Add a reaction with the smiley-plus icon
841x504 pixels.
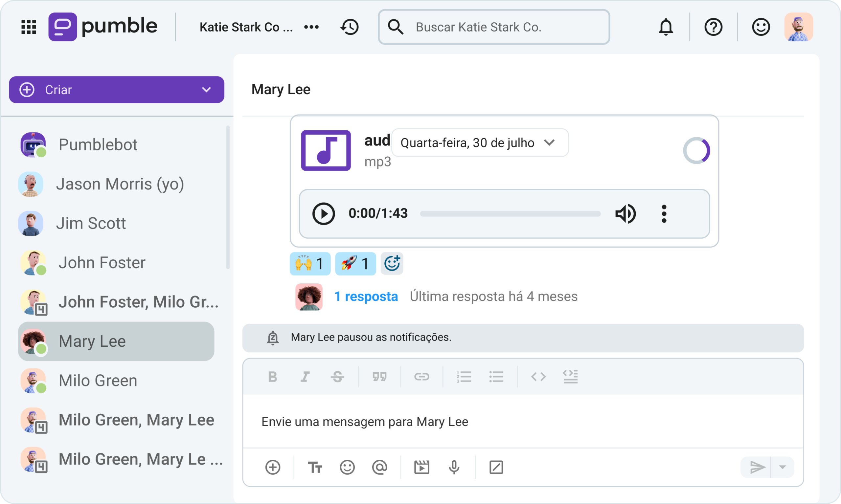pyautogui.click(x=392, y=264)
